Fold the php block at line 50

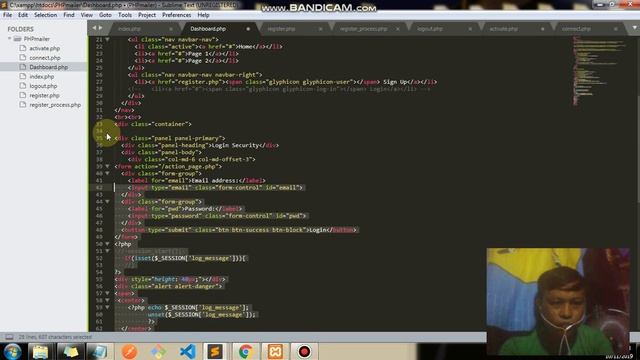point(107,244)
